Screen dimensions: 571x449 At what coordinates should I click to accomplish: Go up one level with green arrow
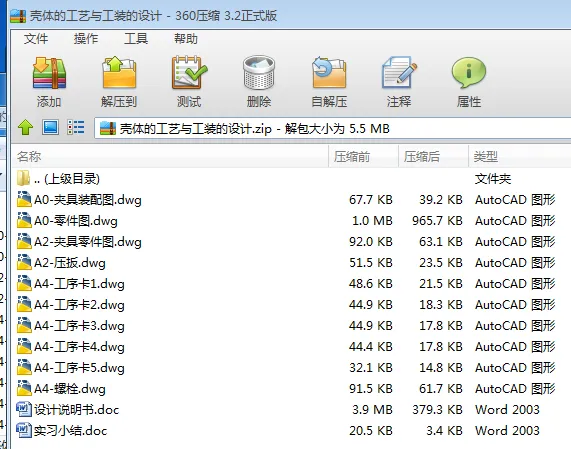click(x=25, y=128)
